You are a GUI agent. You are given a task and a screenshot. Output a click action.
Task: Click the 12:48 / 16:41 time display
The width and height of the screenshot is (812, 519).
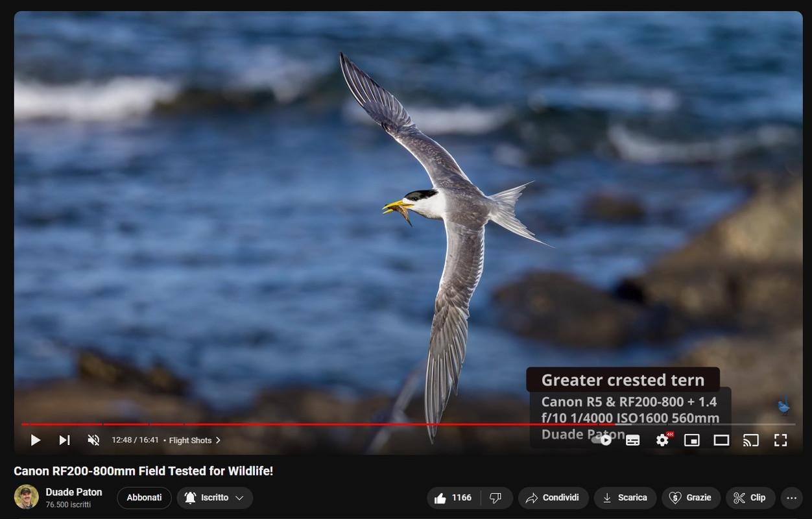click(x=135, y=440)
